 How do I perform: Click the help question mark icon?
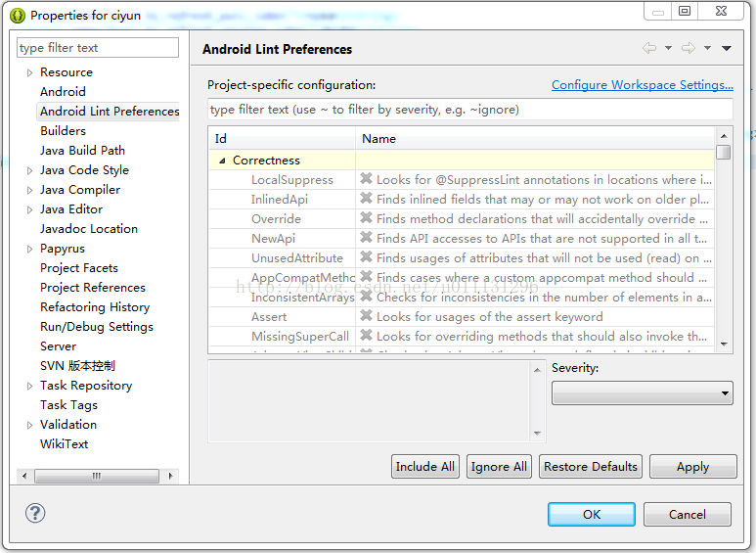pos(35,513)
